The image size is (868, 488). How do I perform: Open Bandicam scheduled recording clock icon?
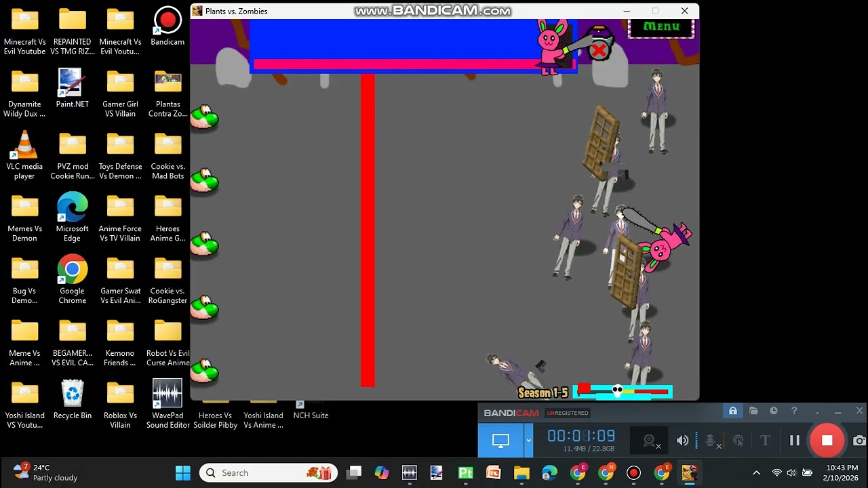point(774,411)
